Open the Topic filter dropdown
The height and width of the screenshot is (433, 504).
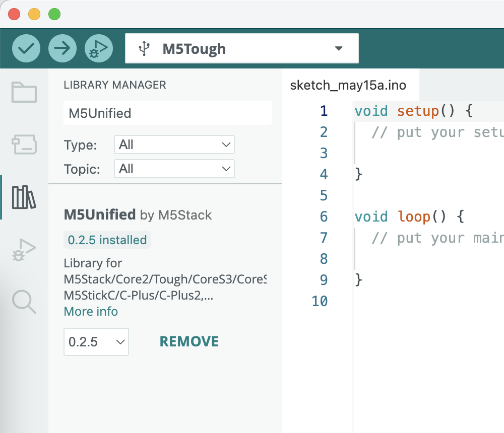174,169
